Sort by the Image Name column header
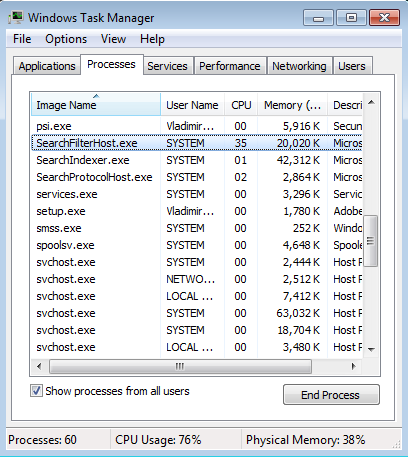This screenshot has width=408, height=457. click(x=96, y=105)
